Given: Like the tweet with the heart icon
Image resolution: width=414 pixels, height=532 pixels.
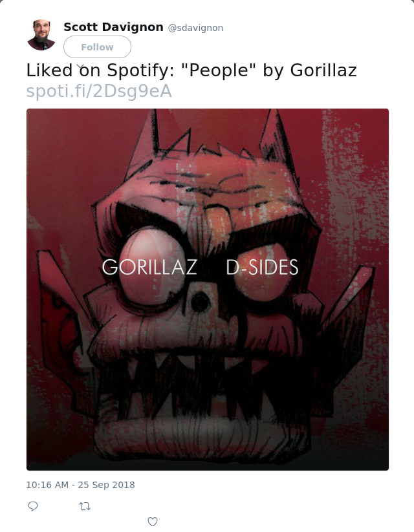Looking at the screenshot, I should pyautogui.click(x=153, y=522).
